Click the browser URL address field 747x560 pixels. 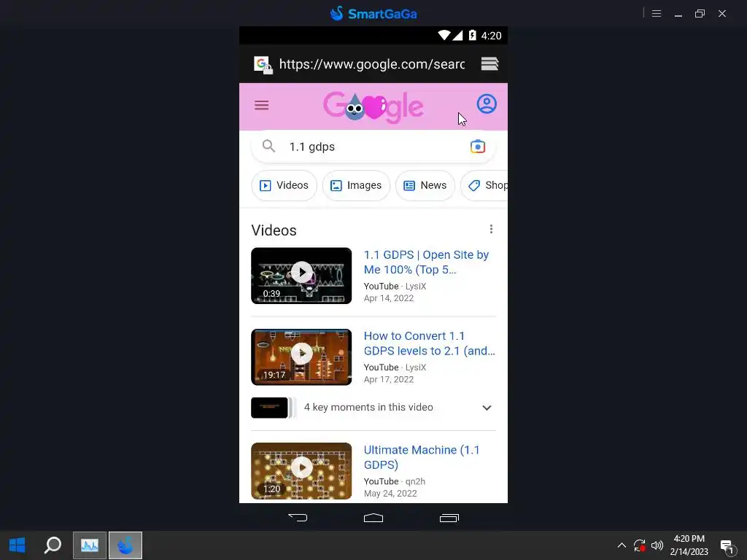click(x=371, y=64)
